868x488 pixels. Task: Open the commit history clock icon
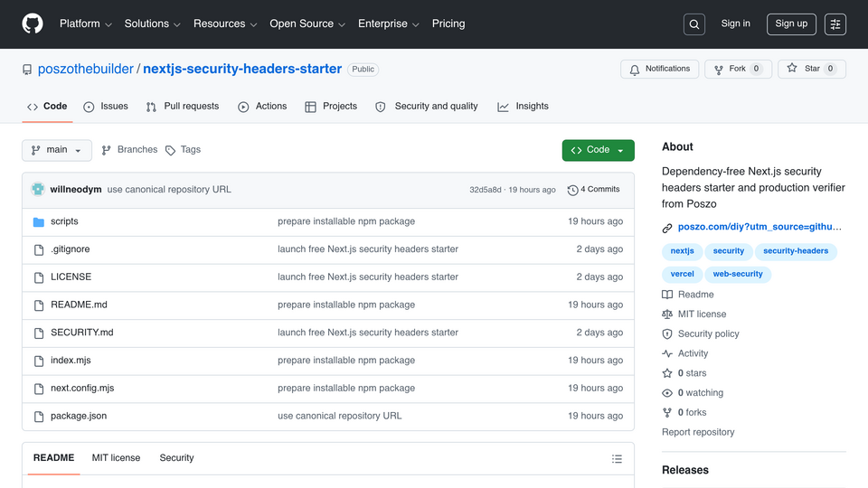coord(572,190)
